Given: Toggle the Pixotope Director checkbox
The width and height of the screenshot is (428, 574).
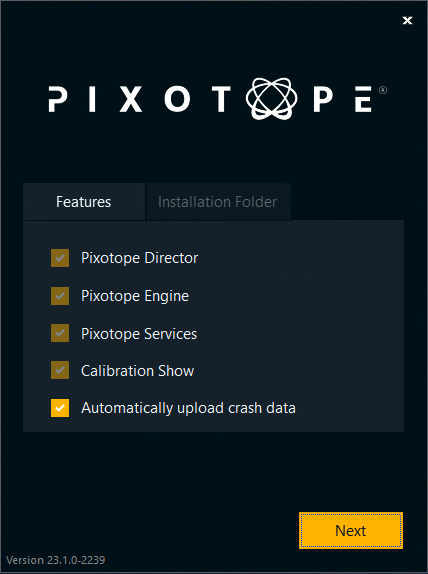Looking at the screenshot, I should click(x=60, y=258).
